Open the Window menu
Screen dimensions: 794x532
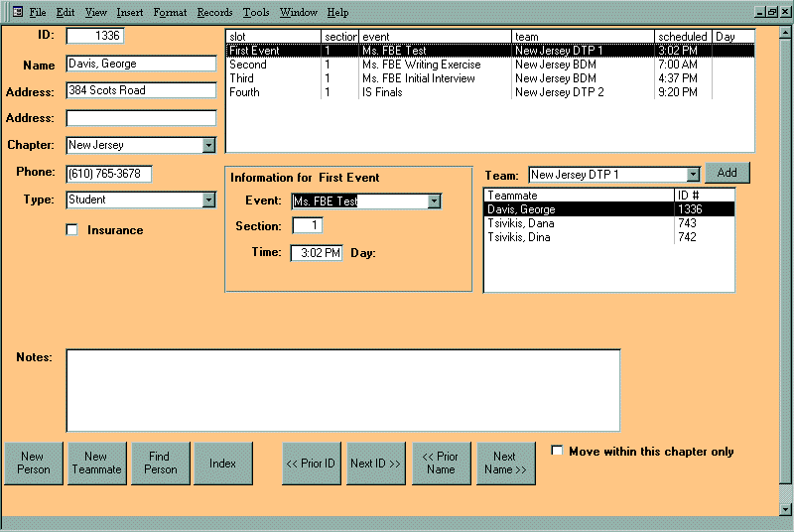pyautogui.click(x=299, y=12)
